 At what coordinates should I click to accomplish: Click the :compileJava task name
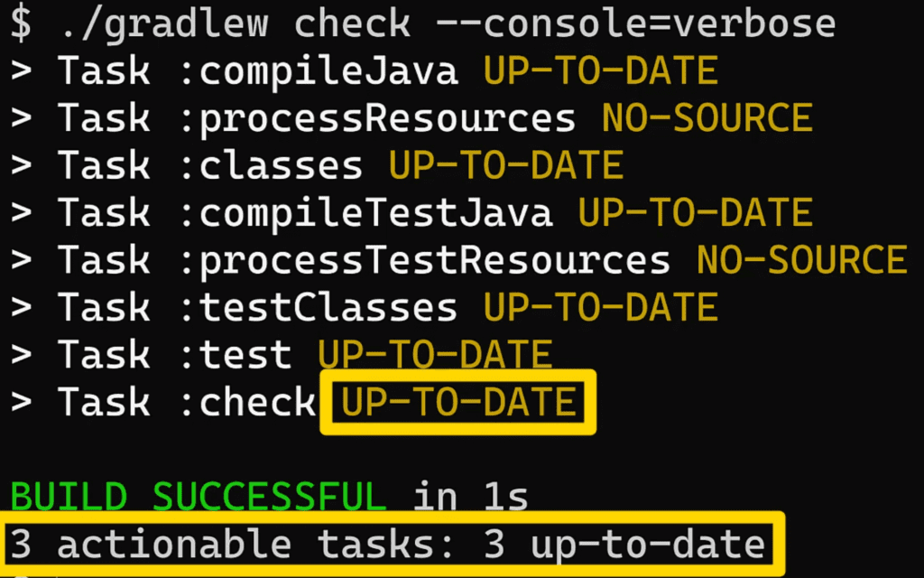(x=319, y=71)
